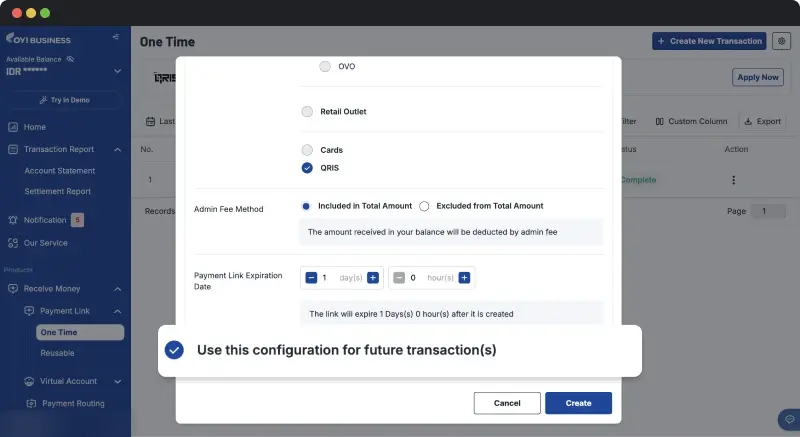Go to Home in sidebar

click(x=34, y=127)
